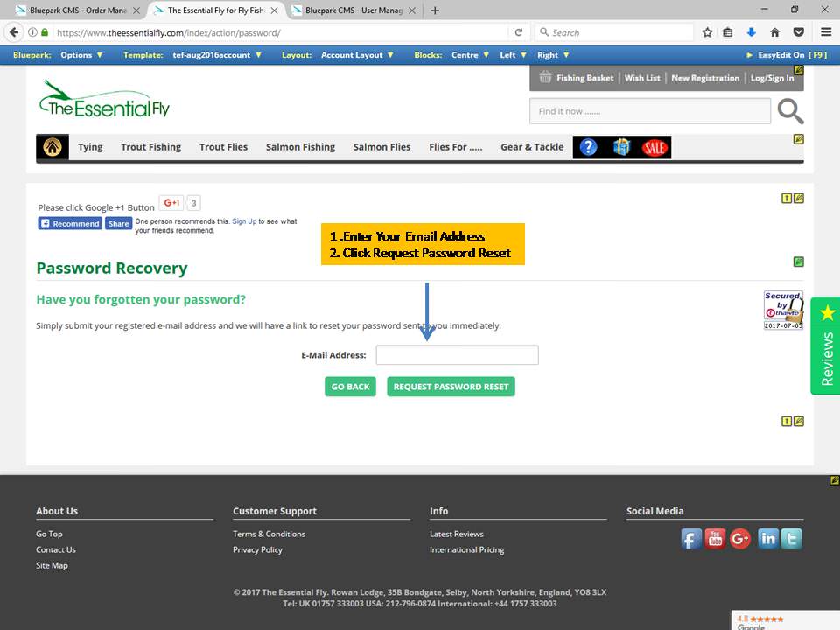Image resolution: width=840 pixels, height=630 pixels.
Task: Open the blue question mark help icon
Action: click(x=589, y=147)
